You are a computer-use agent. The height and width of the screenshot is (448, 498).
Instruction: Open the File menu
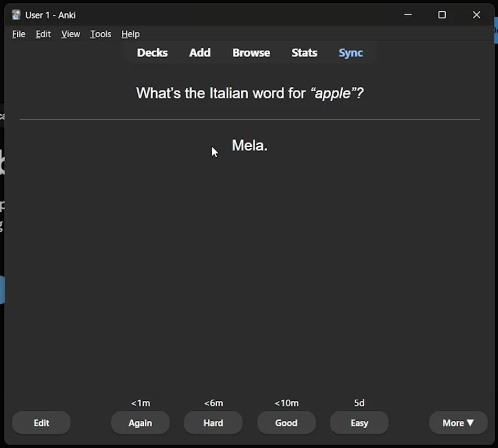[18, 34]
